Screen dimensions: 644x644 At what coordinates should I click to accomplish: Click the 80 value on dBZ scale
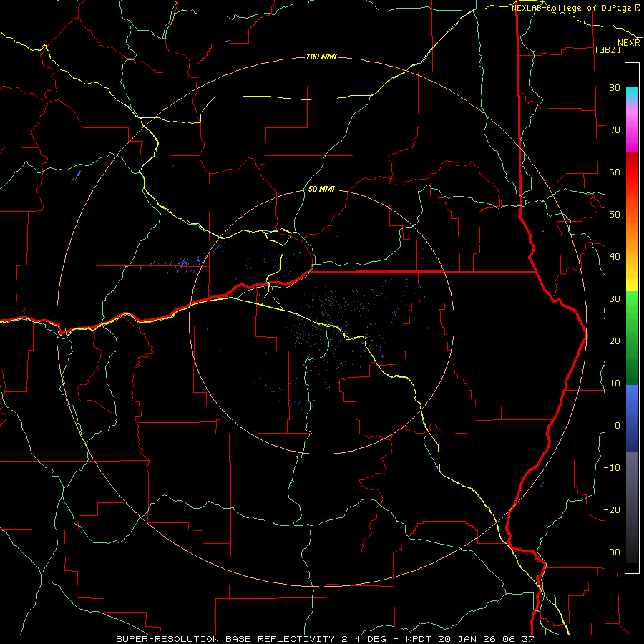coord(615,88)
